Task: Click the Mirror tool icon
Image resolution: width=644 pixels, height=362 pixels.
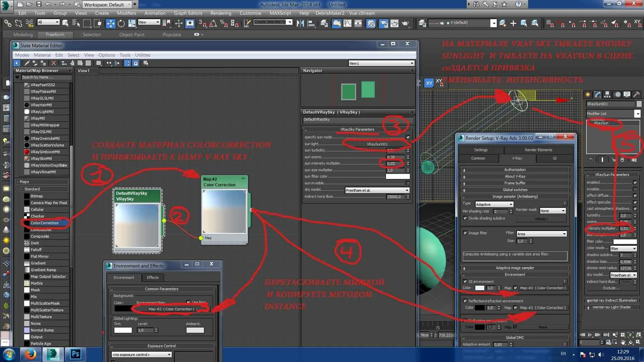Action: tap(300, 23)
